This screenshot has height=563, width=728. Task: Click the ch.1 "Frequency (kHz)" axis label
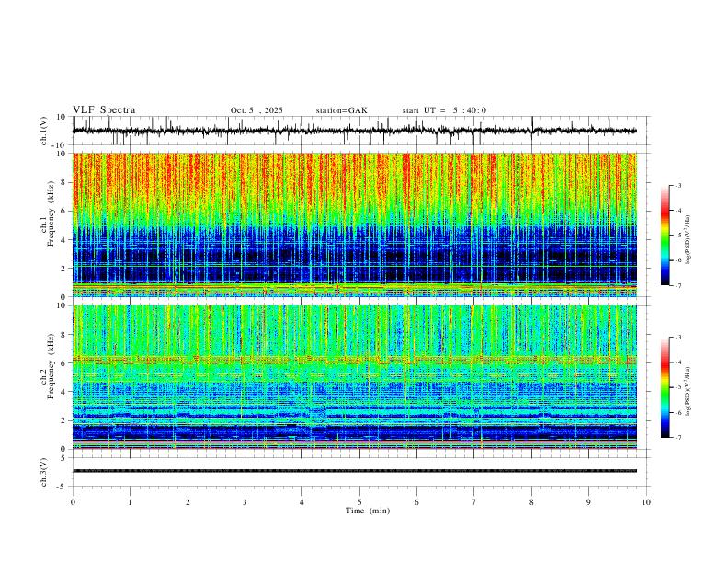coord(51,213)
